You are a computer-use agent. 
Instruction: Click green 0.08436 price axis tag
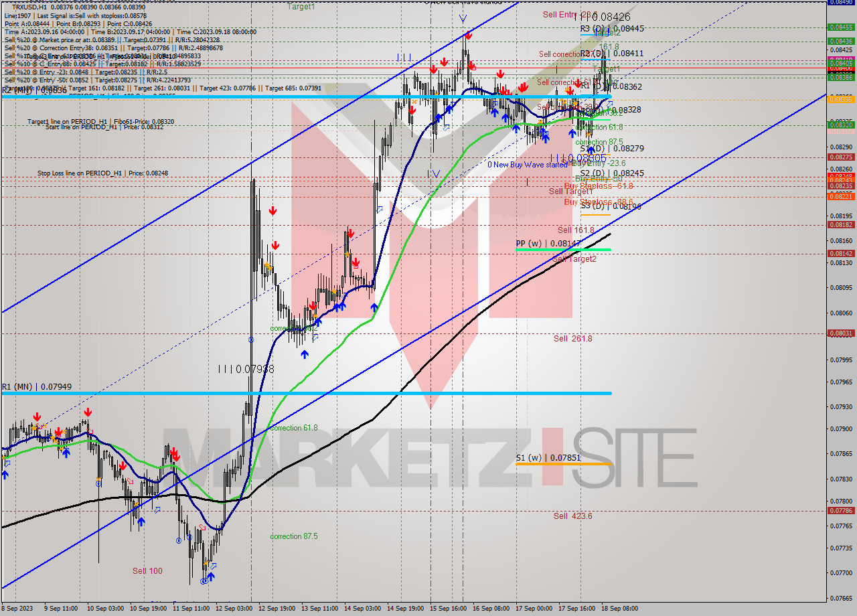click(841, 41)
